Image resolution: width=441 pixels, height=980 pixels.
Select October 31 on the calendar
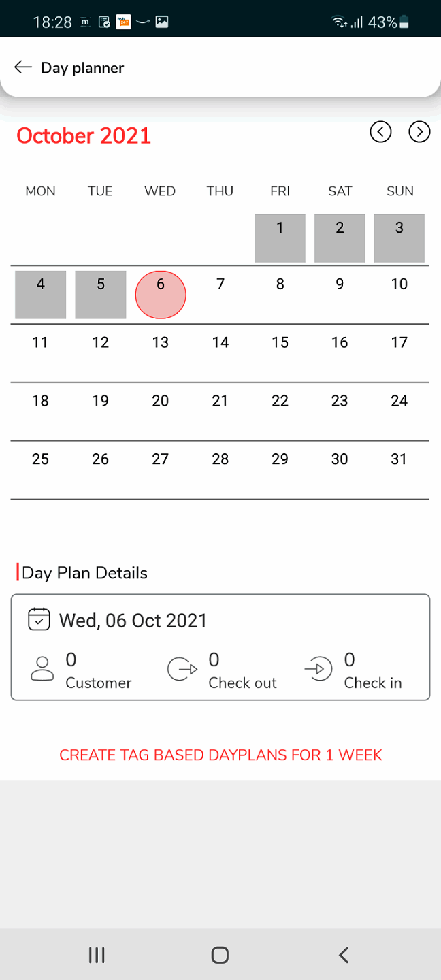click(399, 460)
